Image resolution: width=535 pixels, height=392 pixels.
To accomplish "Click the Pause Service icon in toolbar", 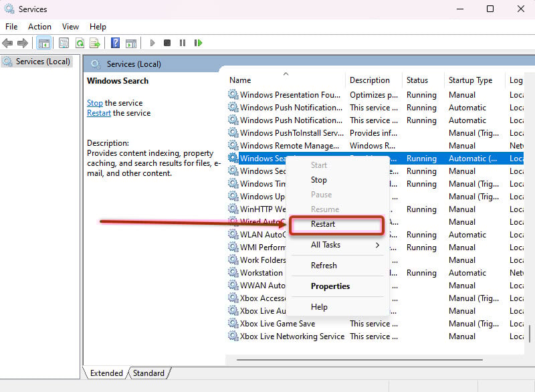I will click(x=183, y=43).
